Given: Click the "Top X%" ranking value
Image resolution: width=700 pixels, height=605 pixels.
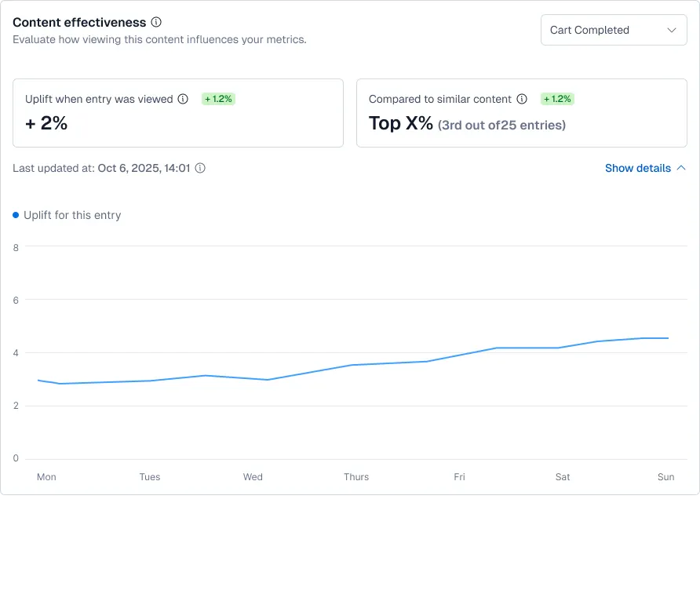Looking at the screenshot, I should point(400,123).
